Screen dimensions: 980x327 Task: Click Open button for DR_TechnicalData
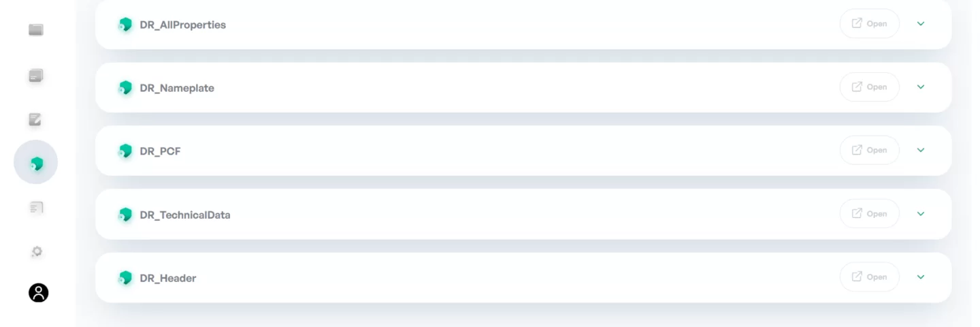pos(869,214)
